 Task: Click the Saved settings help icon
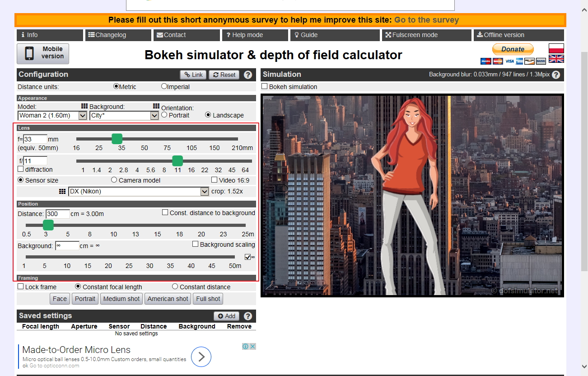coord(248,316)
